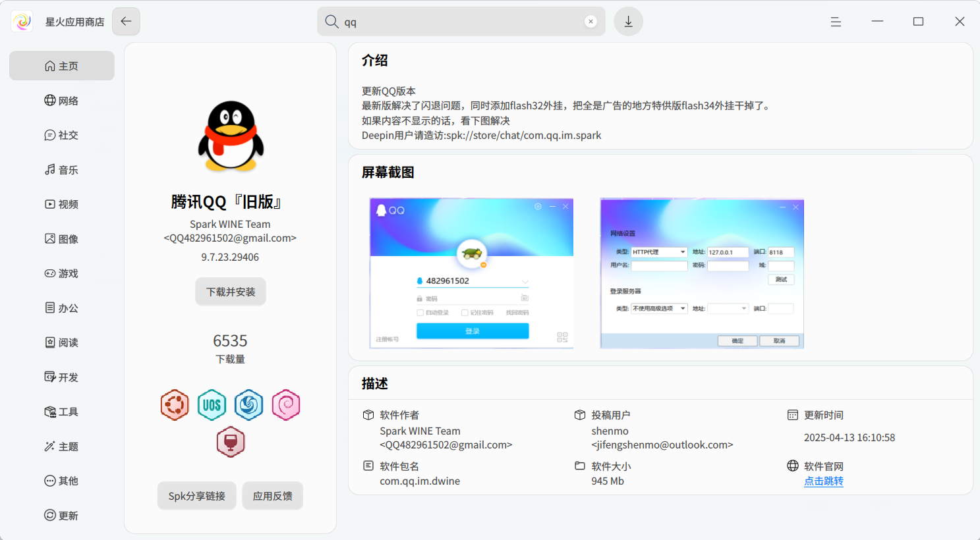Open the 音乐 music category
Viewport: 980px width, 540px height.
[62, 170]
